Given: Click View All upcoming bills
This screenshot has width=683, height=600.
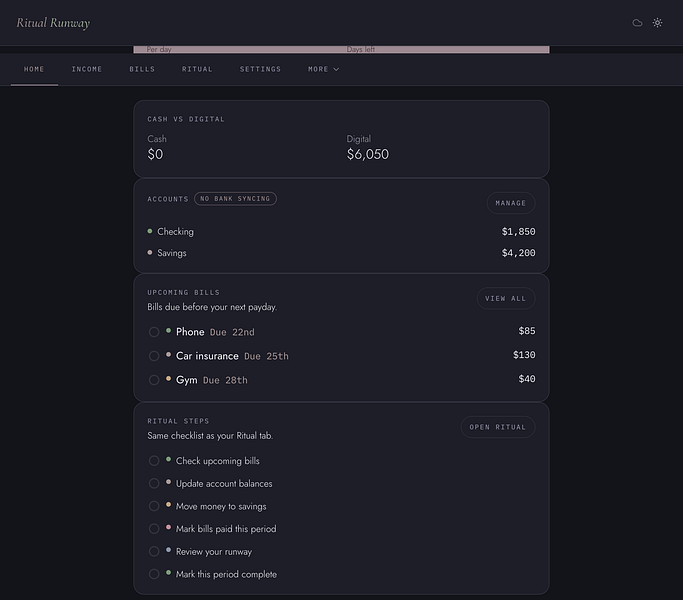Looking at the screenshot, I should [x=505, y=298].
